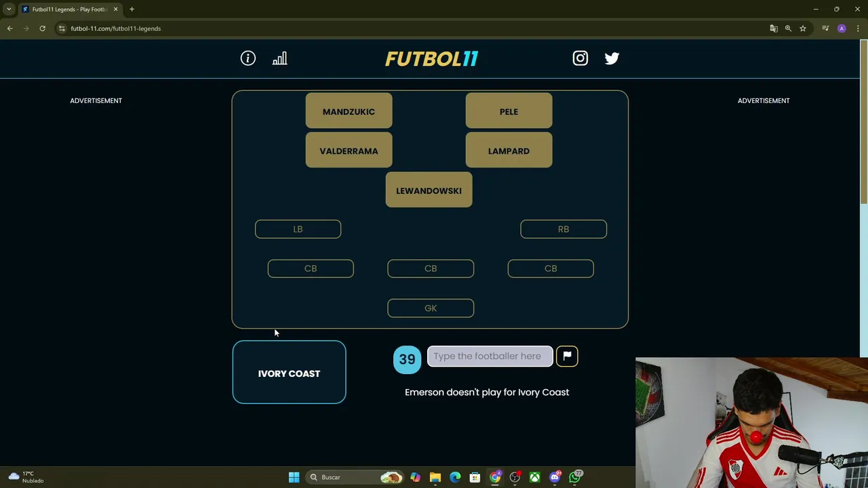Image resolution: width=868 pixels, height=488 pixels.
Task: Launch Microsoft Edge from taskbar
Action: tap(455, 477)
